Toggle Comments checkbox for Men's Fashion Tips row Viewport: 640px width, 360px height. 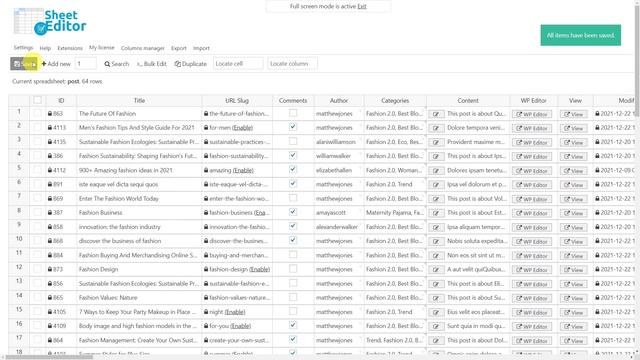(293, 127)
